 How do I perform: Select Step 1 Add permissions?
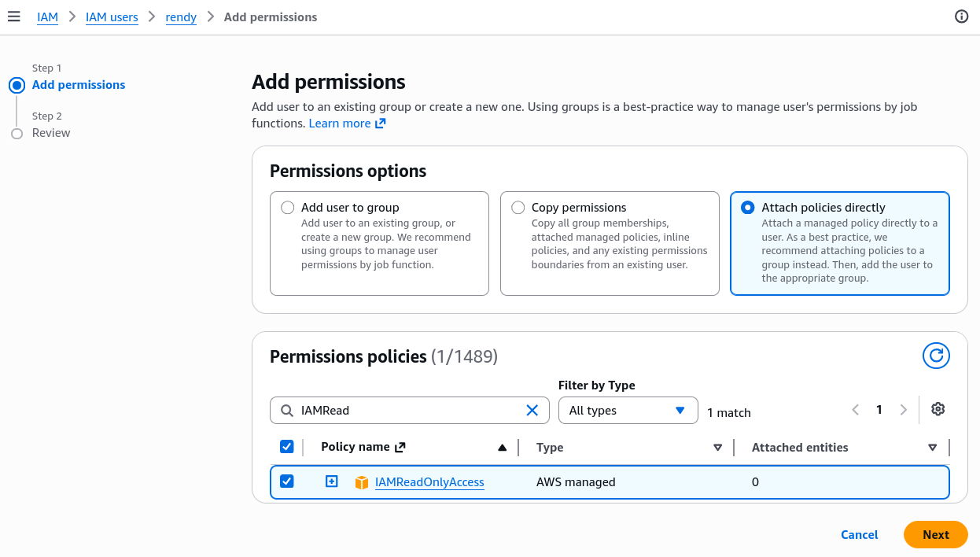79,85
